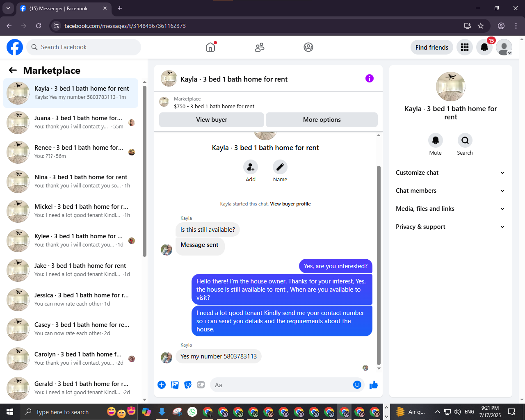The width and height of the screenshot is (525, 420).
Task: Click the Find friends button
Action: coord(432,47)
